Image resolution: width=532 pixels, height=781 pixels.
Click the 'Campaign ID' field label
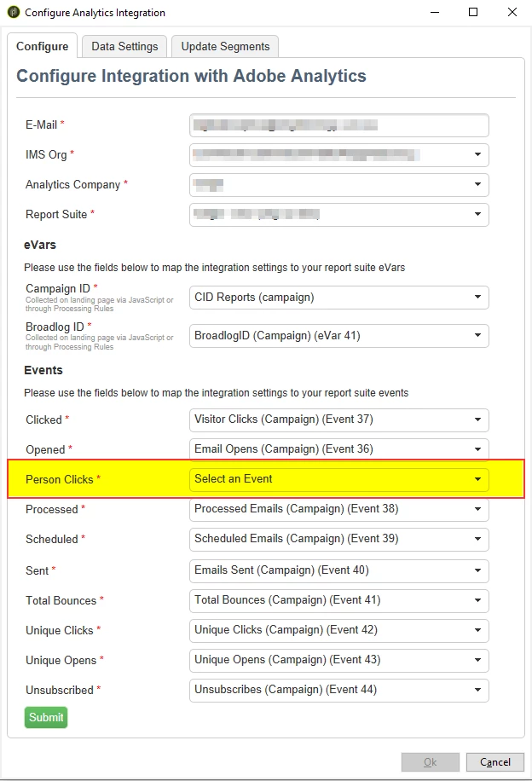pyautogui.click(x=58, y=288)
